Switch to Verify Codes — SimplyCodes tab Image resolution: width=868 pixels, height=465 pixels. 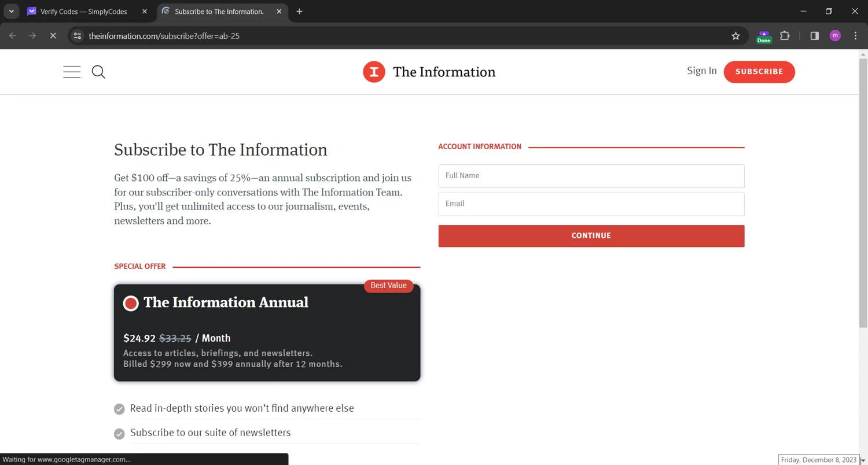coord(84,12)
